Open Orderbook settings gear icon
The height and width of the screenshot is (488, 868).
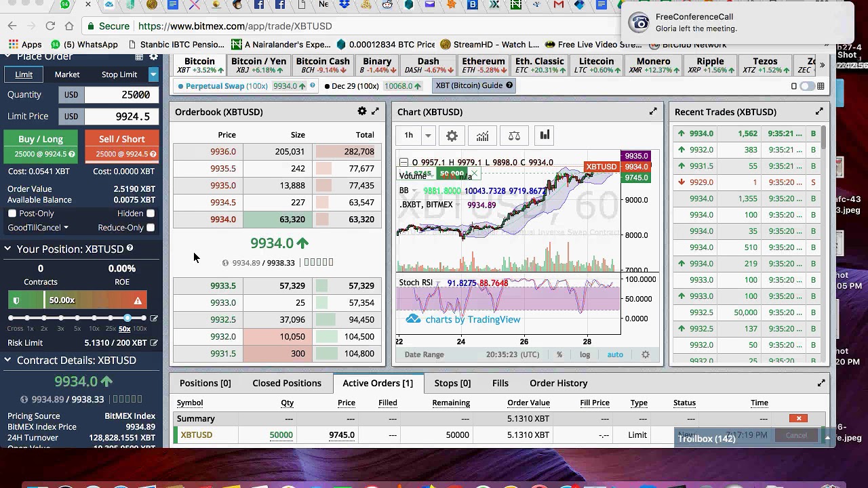click(x=362, y=111)
